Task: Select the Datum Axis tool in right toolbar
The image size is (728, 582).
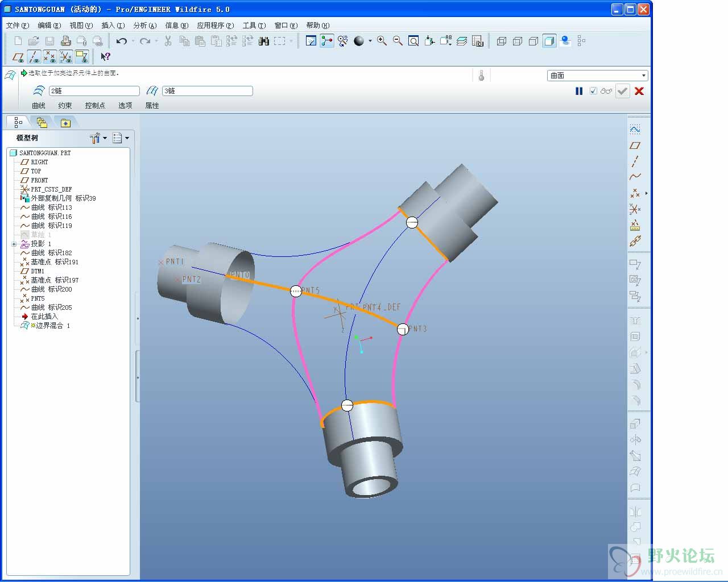Action: [x=635, y=161]
